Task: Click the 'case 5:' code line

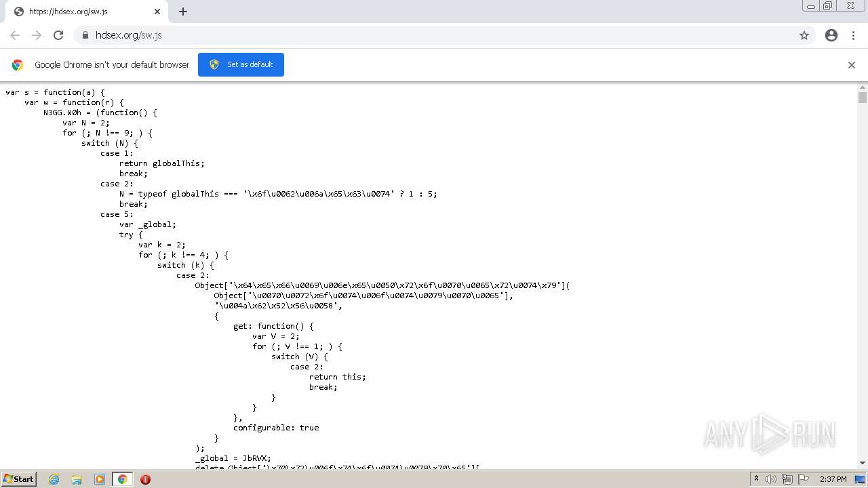Action: coord(117,214)
